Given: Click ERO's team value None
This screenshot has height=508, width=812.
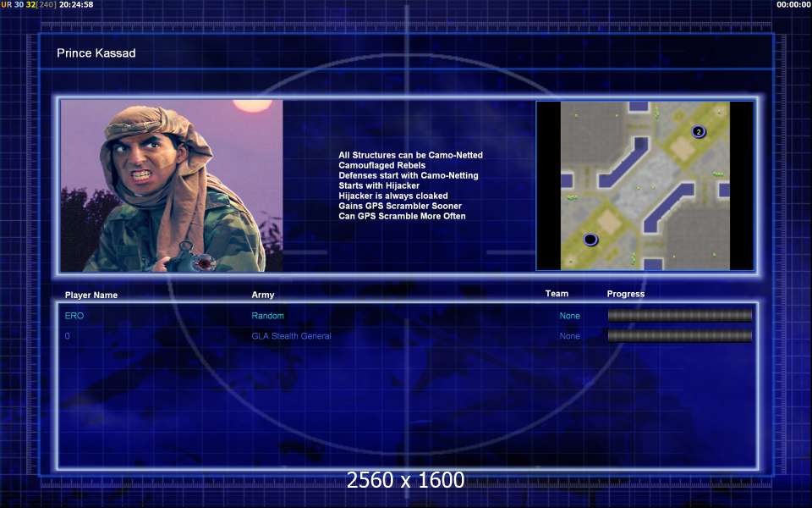Looking at the screenshot, I should click(569, 316).
